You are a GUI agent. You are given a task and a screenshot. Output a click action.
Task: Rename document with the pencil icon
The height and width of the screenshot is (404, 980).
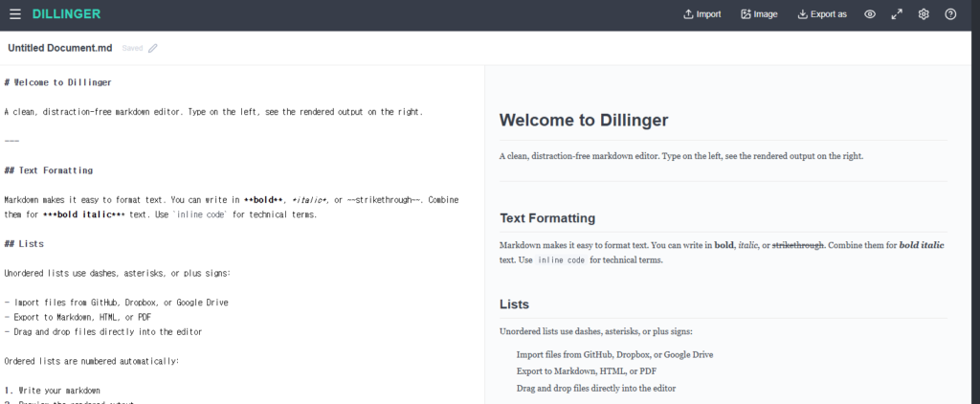coord(153,48)
